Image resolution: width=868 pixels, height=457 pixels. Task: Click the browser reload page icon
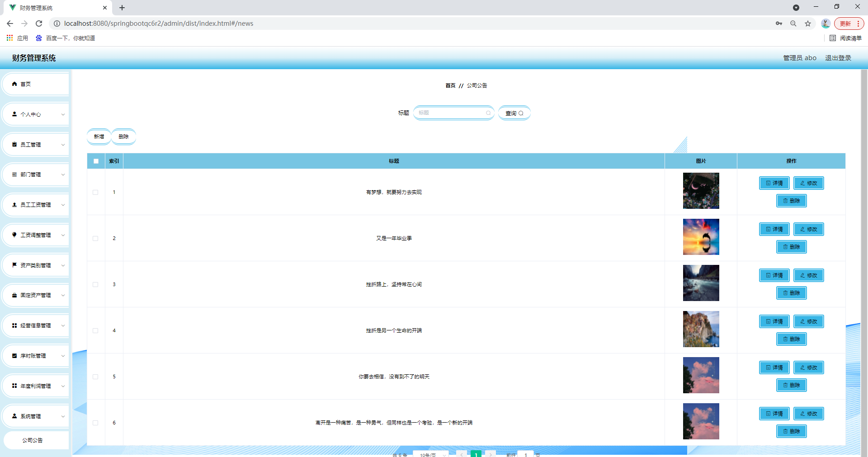pyautogui.click(x=39, y=24)
